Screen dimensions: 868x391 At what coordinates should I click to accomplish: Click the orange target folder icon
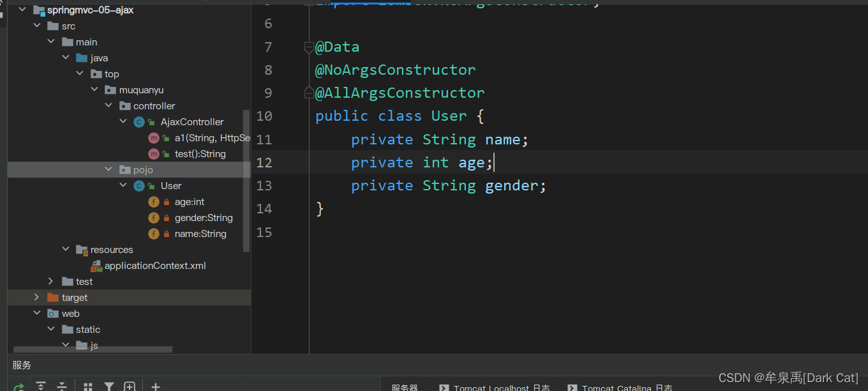(53, 297)
